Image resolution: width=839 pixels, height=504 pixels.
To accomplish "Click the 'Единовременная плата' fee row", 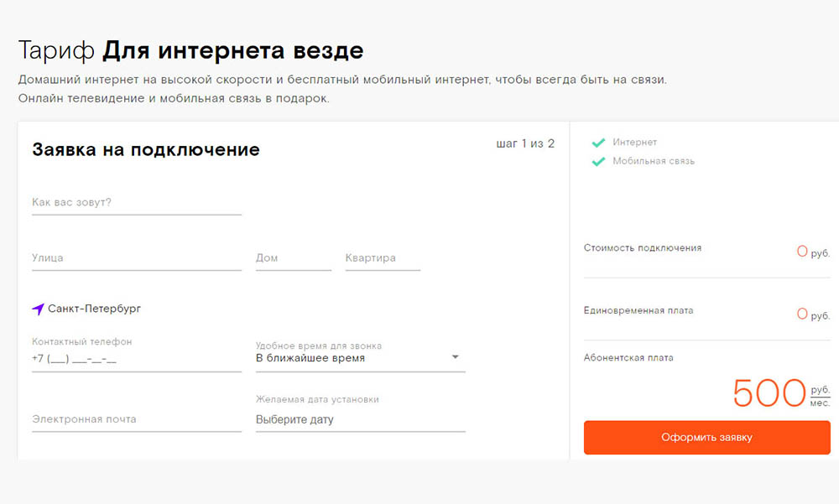I will pyautogui.click(x=638, y=310).
